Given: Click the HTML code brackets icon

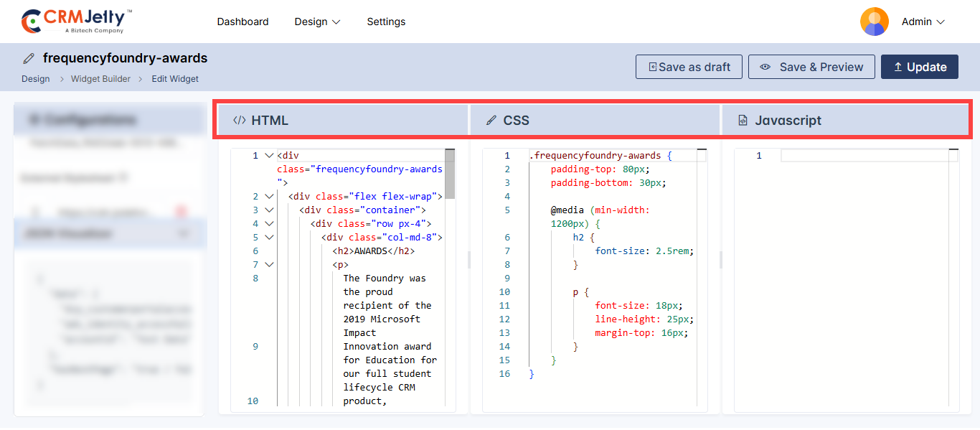Looking at the screenshot, I should (x=240, y=121).
